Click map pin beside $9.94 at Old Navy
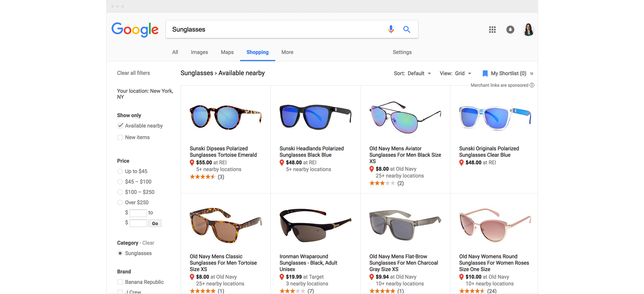Screen dimensions: 644x294 [x=371, y=277]
